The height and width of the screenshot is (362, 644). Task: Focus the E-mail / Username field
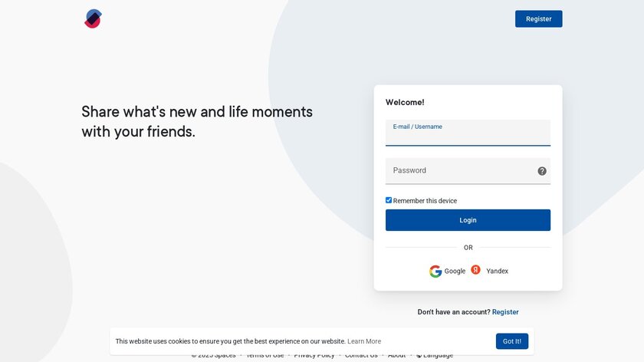tap(468, 137)
